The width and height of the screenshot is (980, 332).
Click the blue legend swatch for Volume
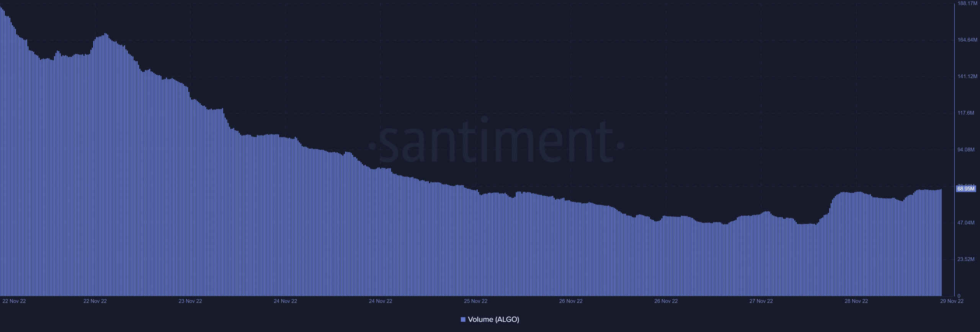463,319
